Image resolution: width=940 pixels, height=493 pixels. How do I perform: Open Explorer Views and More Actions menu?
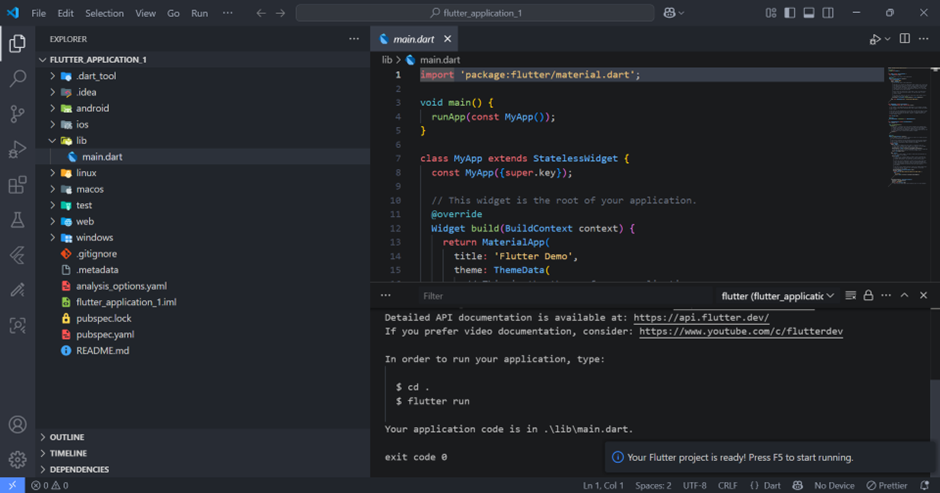[354, 39]
